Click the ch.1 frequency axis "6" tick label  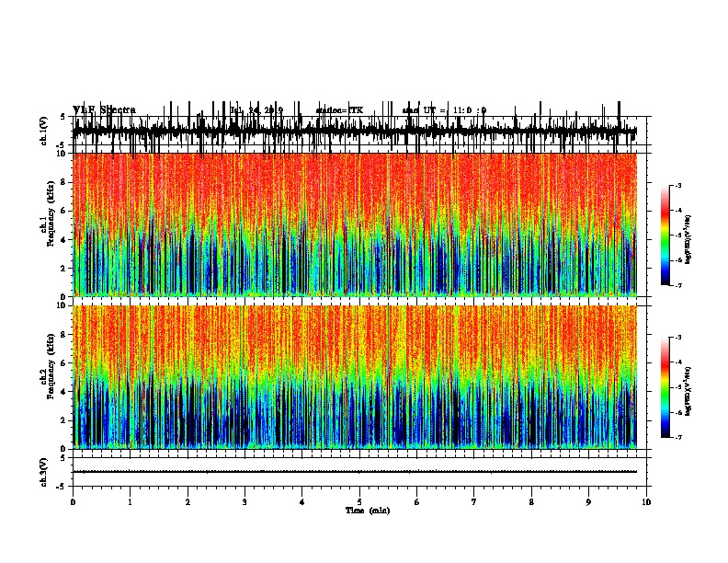click(x=63, y=212)
